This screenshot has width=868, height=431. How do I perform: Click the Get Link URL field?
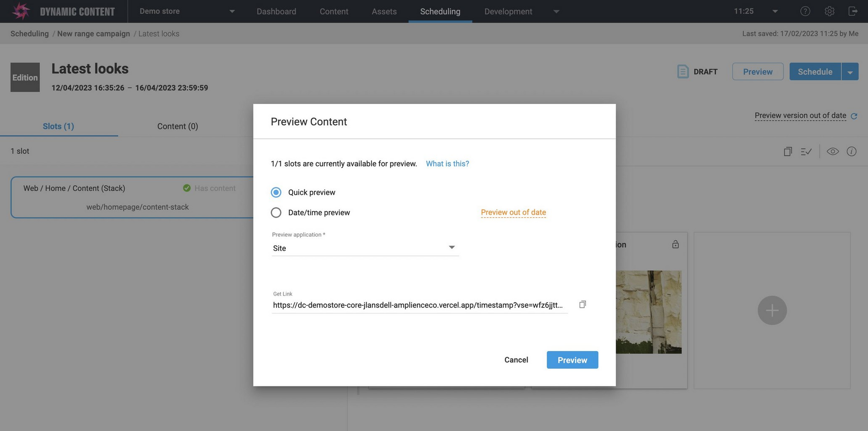tap(418, 305)
